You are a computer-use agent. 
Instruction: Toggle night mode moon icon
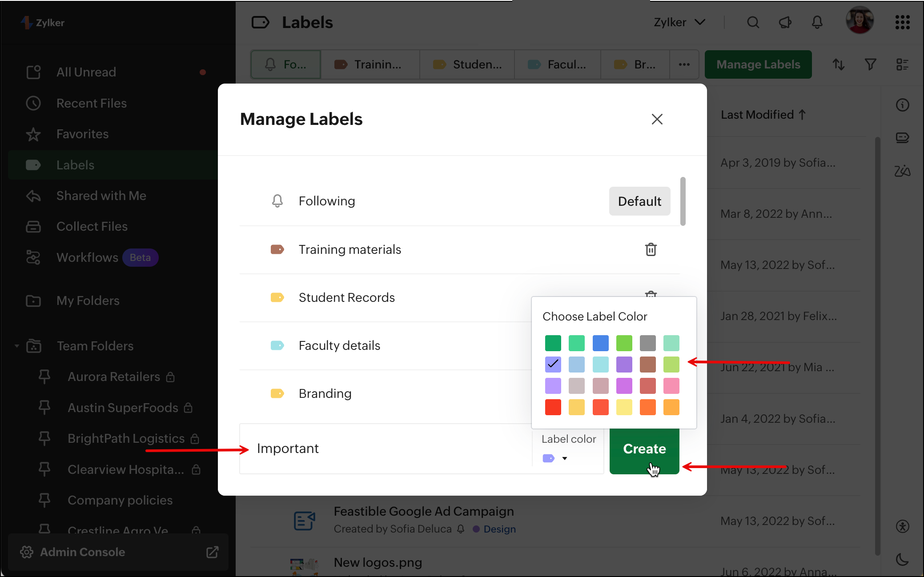(902, 559)
